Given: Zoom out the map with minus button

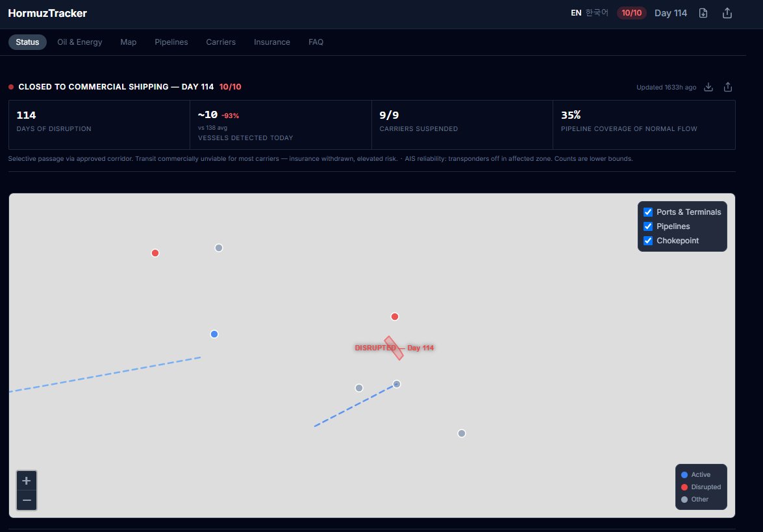Looking at the screenshot, I should pyautogui.click(x=27, y=500).
